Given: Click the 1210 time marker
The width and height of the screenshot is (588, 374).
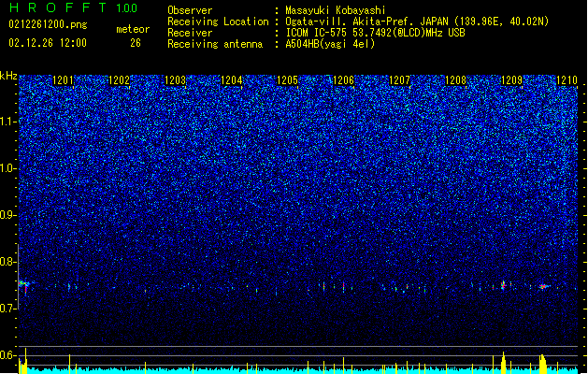Looking at the screenshot, I should click(x=566, y=80).
